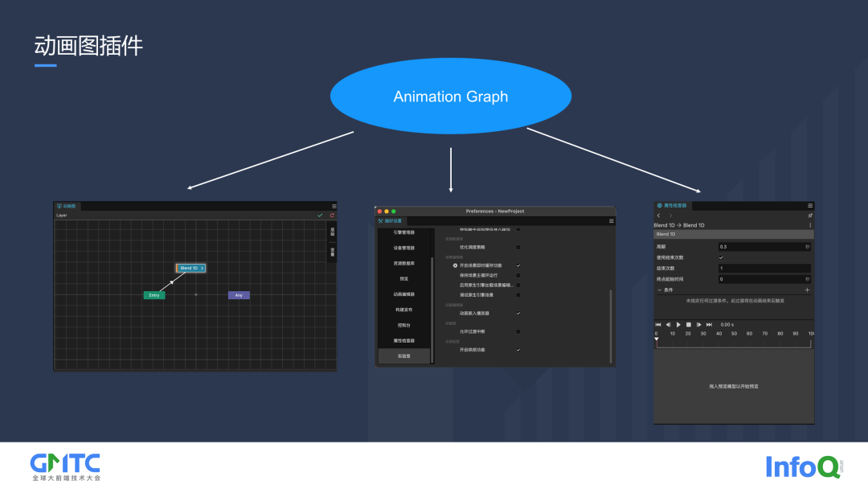Toggle the 动画嵌入播放器 checkbox
The height and width of the screenshot is (489, 868).
tap(518, 313)
